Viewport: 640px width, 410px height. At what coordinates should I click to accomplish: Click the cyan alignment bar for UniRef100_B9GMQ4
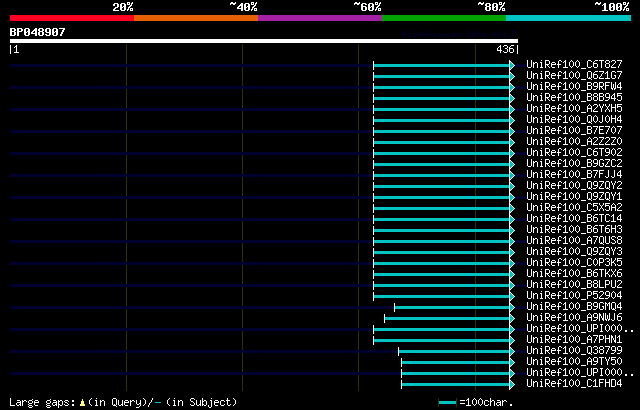pyautogui.click(x=452, y=308)
